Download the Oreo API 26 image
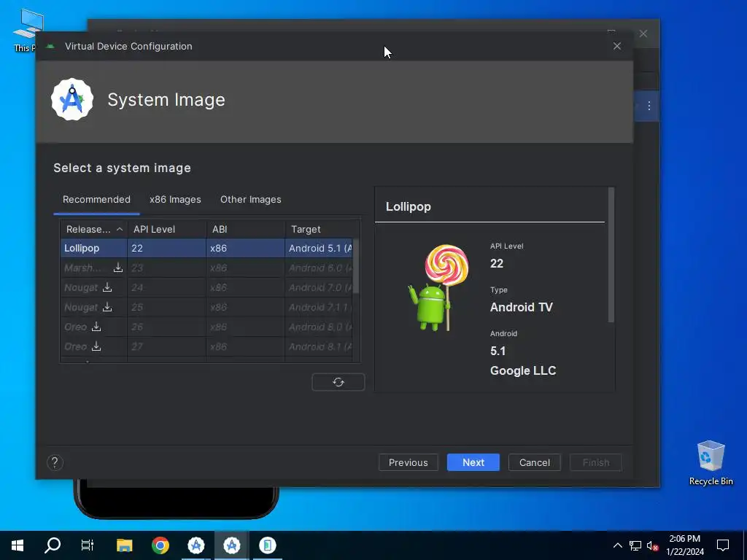 [96, 327]
